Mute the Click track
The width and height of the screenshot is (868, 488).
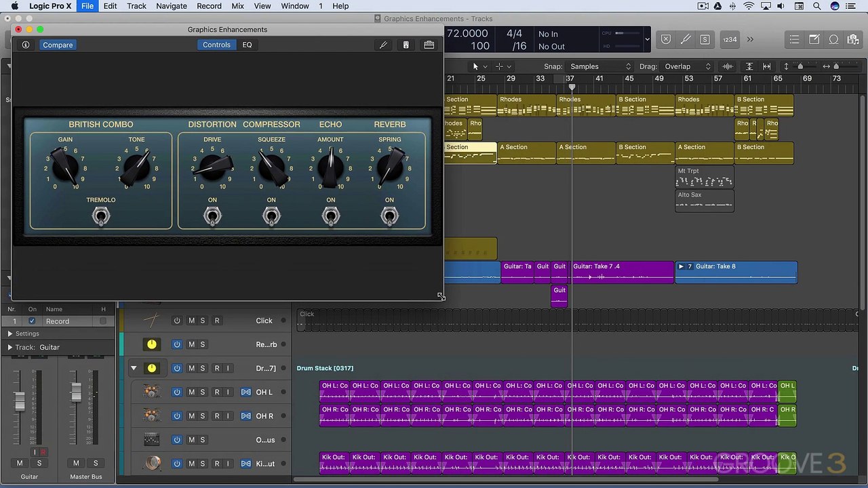click(191, 321)
